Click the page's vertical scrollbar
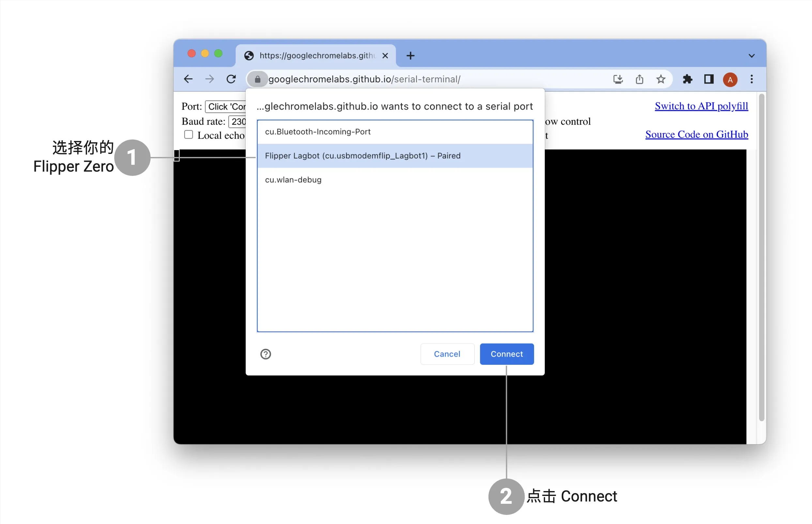This screenshot has height=524, width=812. (x=762, y=257)
